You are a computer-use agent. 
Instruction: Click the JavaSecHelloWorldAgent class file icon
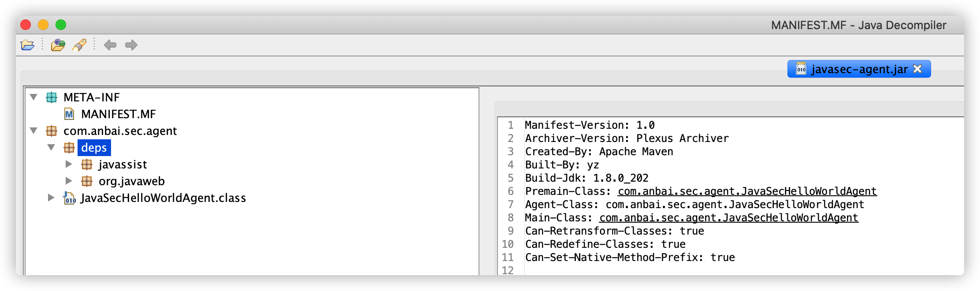pyautogui.click(x=69, y=198)
